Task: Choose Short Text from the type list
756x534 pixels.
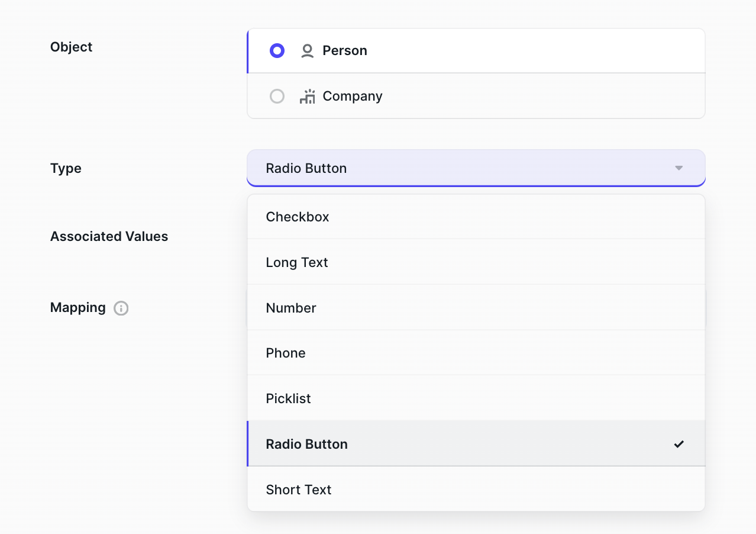Action: click(x=299, y=490)
